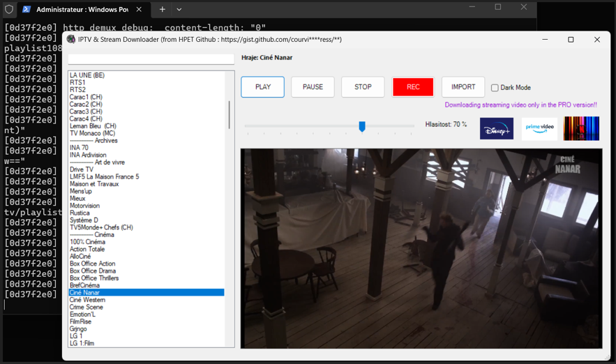Open the Prime Video logo

tap(539, 128)
